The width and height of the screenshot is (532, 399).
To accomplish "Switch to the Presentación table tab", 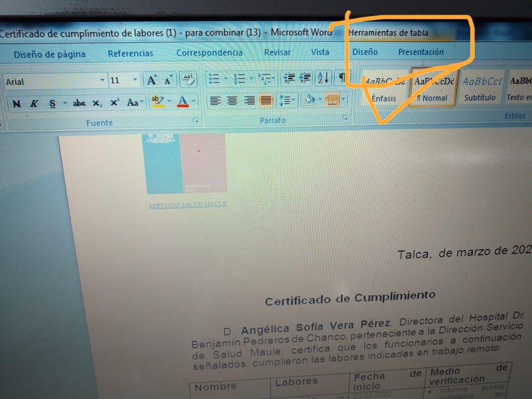I will (x=421, y=52).
